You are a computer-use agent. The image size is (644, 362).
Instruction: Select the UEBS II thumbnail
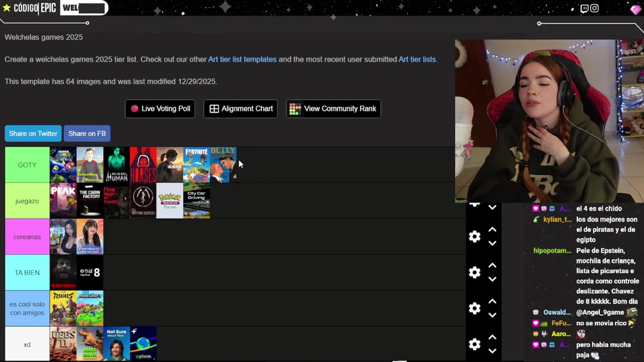coord(63,344)
